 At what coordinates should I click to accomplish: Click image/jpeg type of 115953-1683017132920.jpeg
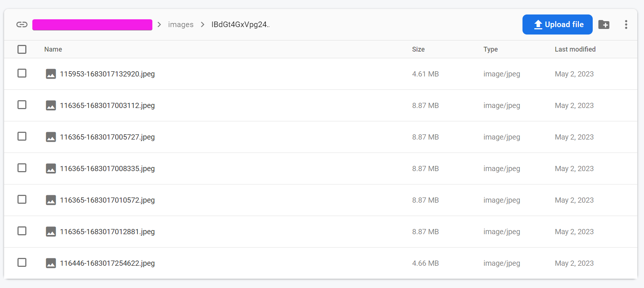502,74
